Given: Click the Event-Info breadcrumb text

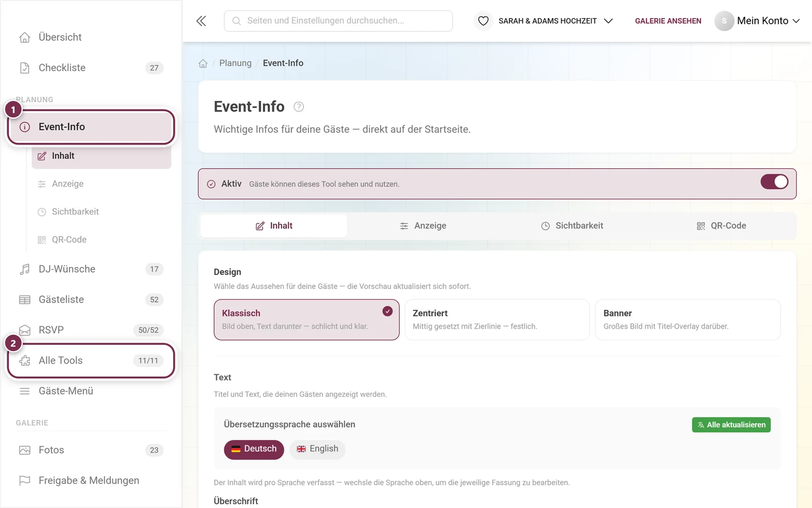Looking at the screenshot, I should pos(283,63).
